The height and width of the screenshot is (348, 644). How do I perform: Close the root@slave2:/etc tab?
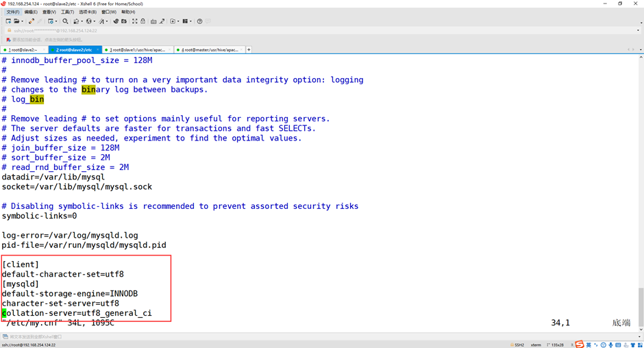pyautogui.click(x=97, y=50)
